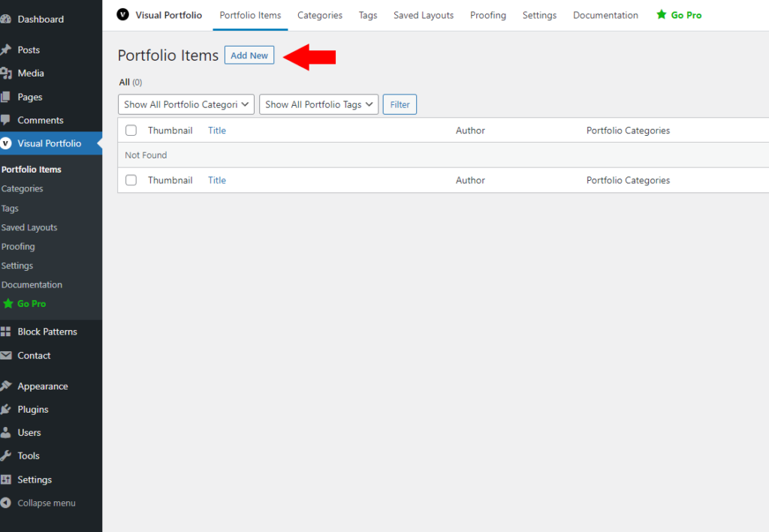Open the Settings tab in top navigation

coord(539,15)
